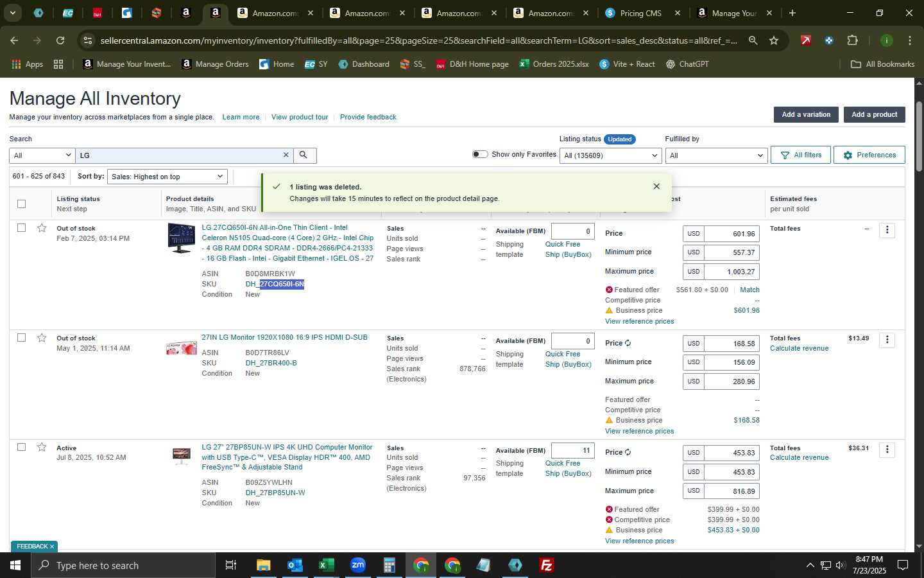Image resolution: width=924 pixels, height=578 pixels.
Task: Open D&H Home page bookmark
Action: point(472,64)
